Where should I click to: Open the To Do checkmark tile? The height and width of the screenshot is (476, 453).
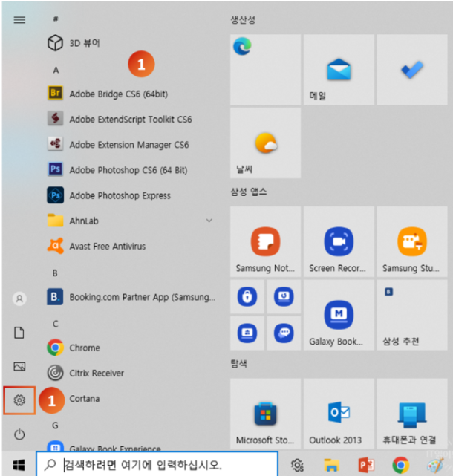point(412,70)
